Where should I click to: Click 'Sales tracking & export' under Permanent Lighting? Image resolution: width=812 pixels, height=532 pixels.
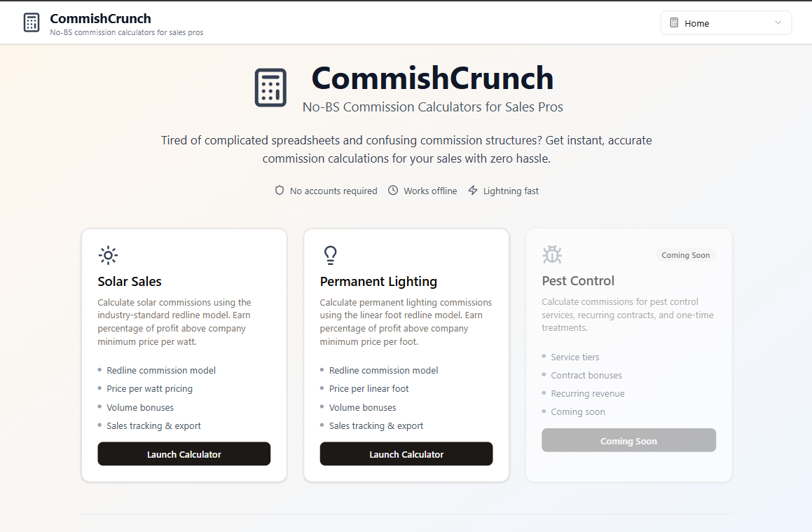coord(376,425)
